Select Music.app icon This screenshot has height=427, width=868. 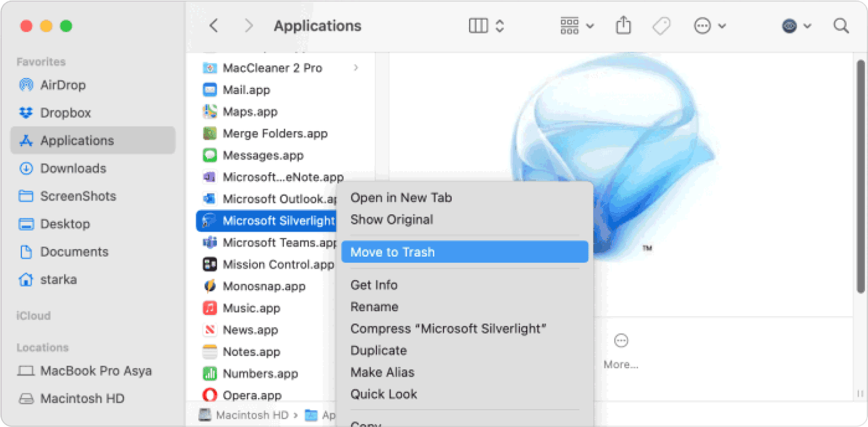coord(209,308)
